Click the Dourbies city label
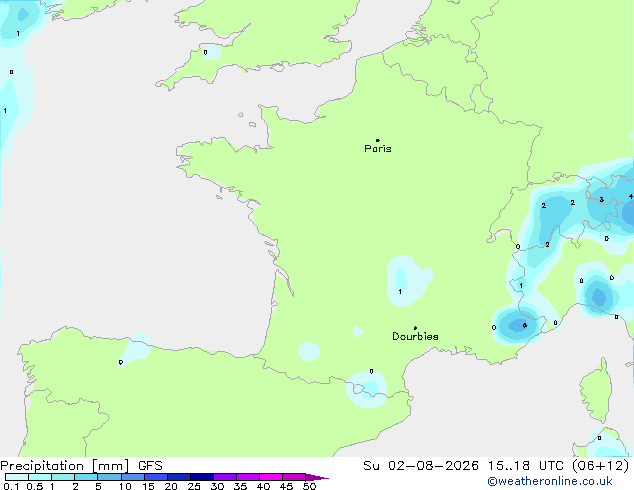This screenshot has height=490, width=634. (x=415, y=336)
